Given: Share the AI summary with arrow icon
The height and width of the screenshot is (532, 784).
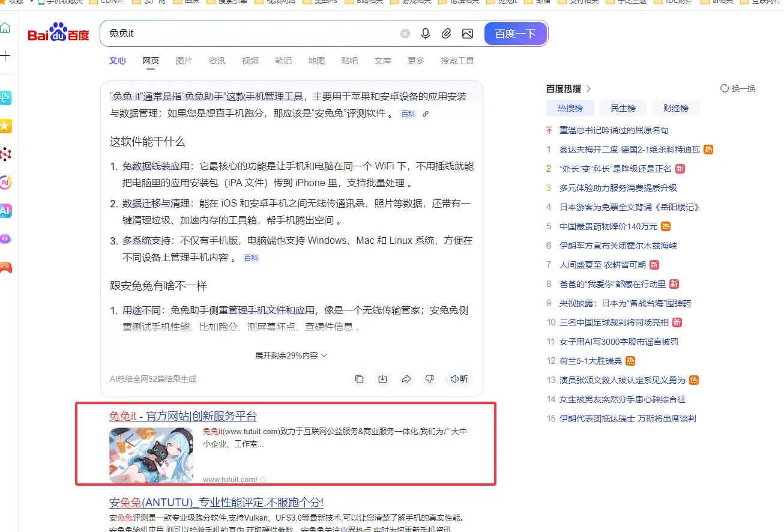Looking at the screenshot, I should click(x=406, y=379).
